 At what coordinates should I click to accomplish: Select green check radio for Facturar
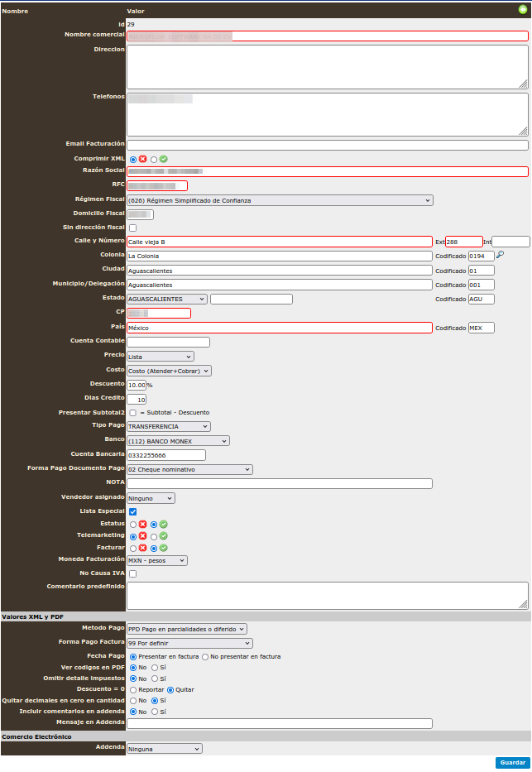pyautogui.click(x=154, y=549)
